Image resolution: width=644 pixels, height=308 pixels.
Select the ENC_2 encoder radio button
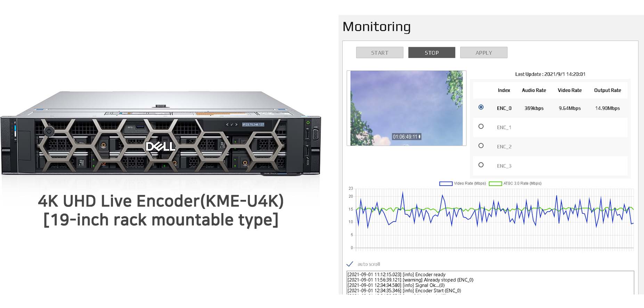pos(481,146)
